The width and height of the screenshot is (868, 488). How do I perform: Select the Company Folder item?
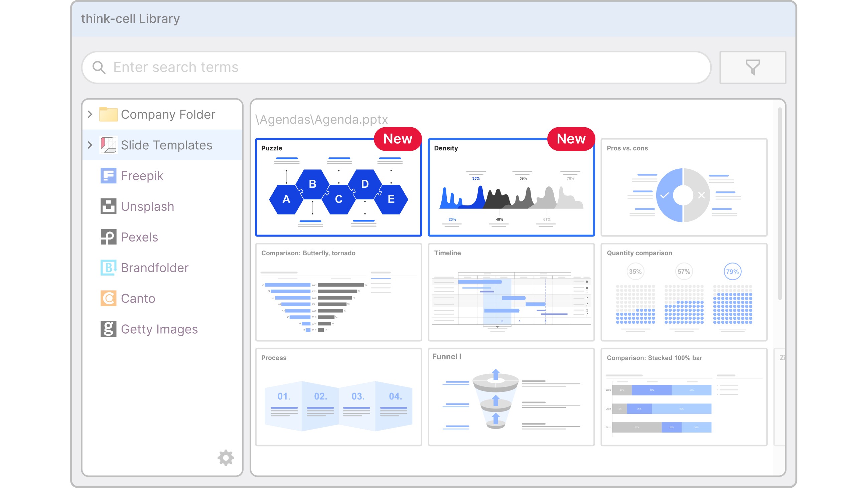click(167, 115)
